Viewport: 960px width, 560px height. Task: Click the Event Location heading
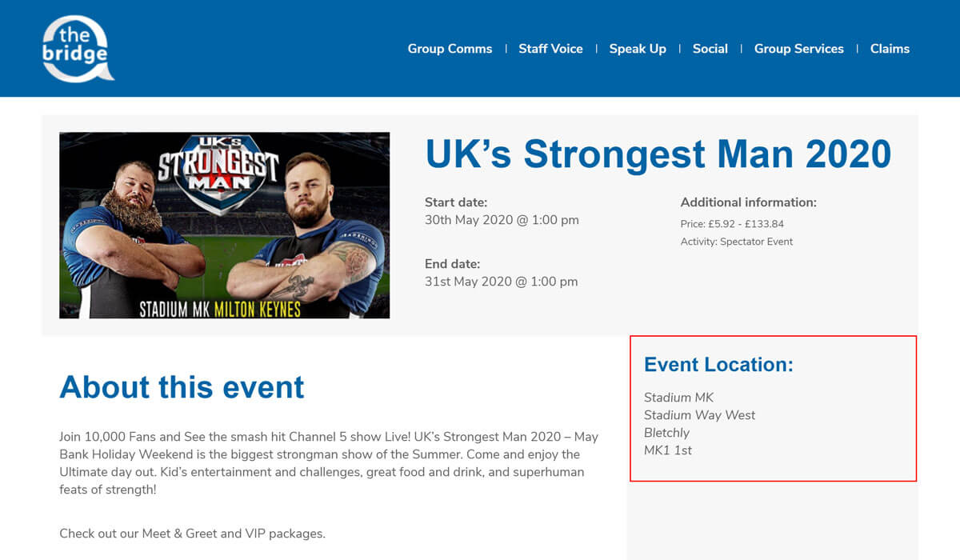point(718,365)
